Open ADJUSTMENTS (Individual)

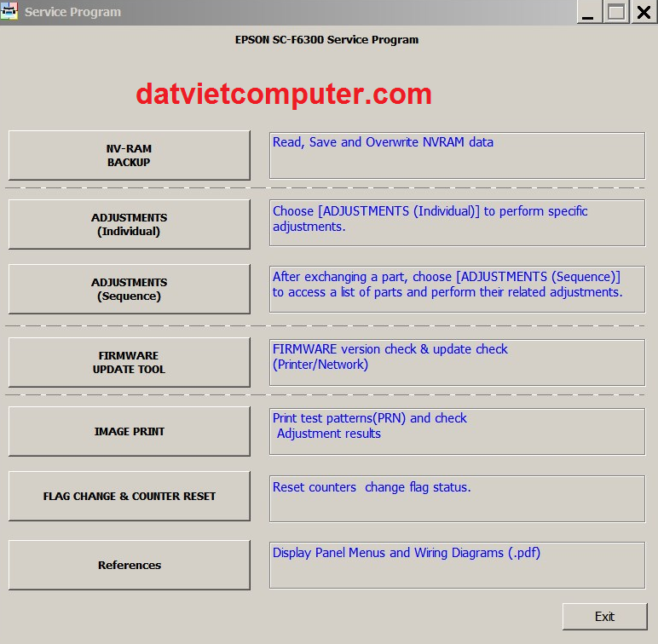click(x=129, y=224)
